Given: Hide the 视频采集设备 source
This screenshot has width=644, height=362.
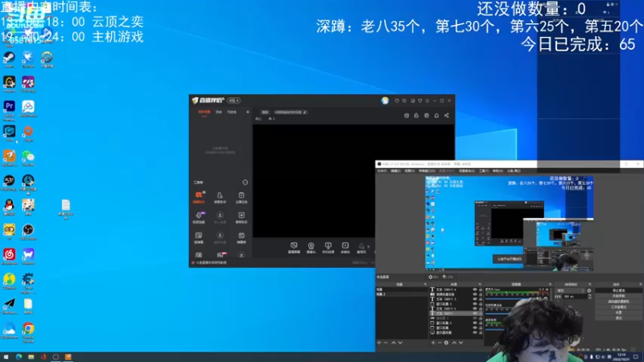Looking at the screenshot, I should (x=475, y=294).
